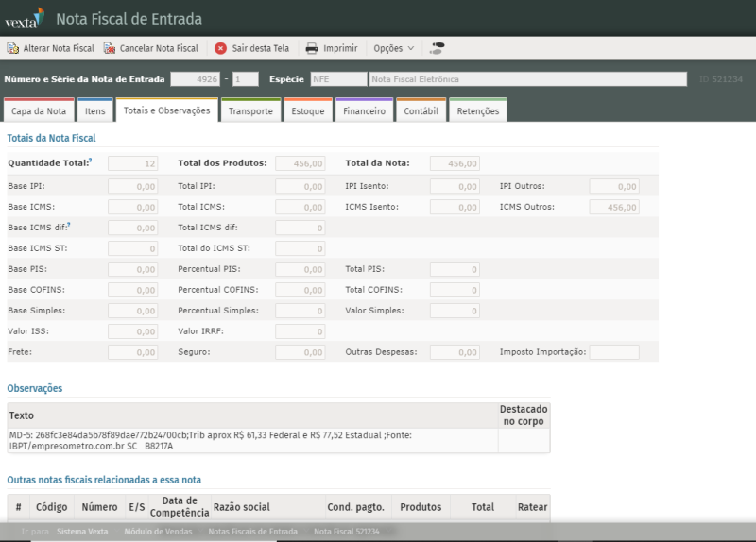Show the Retenções tab
Viewport: 756px width, 542px height.
477,111
